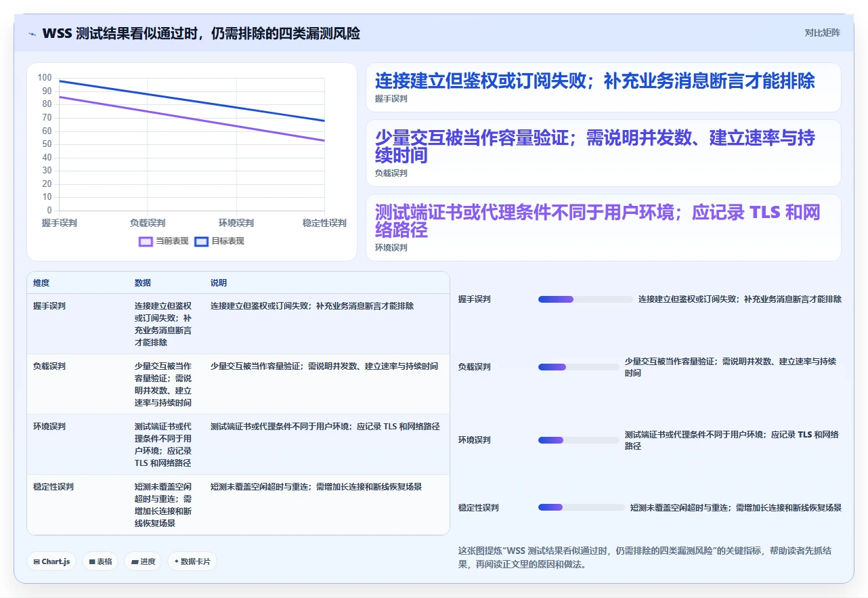Click the 对比矩阵 label in the header
The image size is (868, 598).
tap(822, 33)
